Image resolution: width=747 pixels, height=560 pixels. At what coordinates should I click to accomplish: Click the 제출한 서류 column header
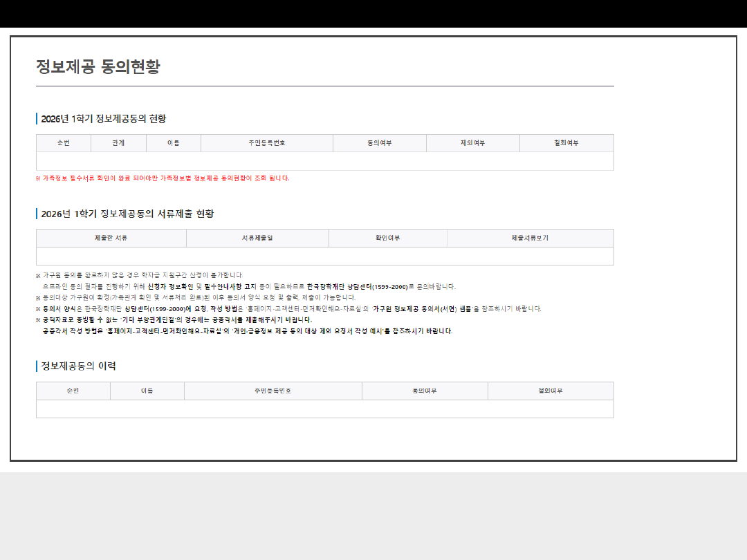click(x=111, y=238)
